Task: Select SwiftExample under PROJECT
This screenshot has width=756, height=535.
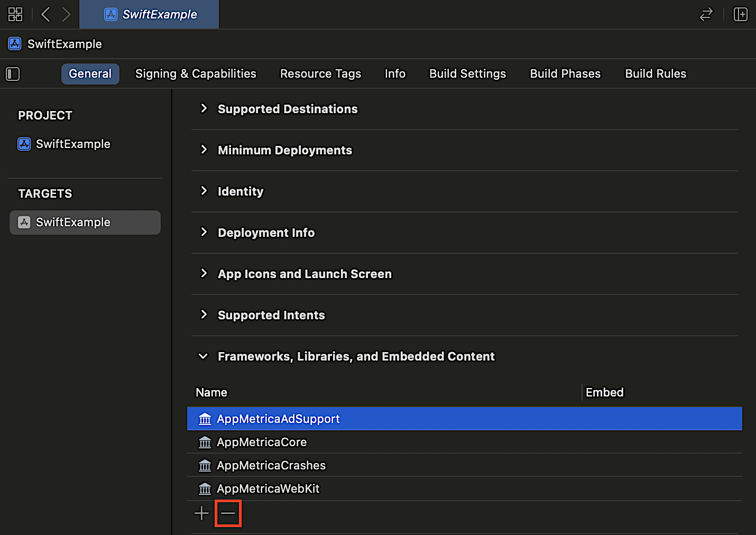Action: pyautogui.click(x=73, y=144)
